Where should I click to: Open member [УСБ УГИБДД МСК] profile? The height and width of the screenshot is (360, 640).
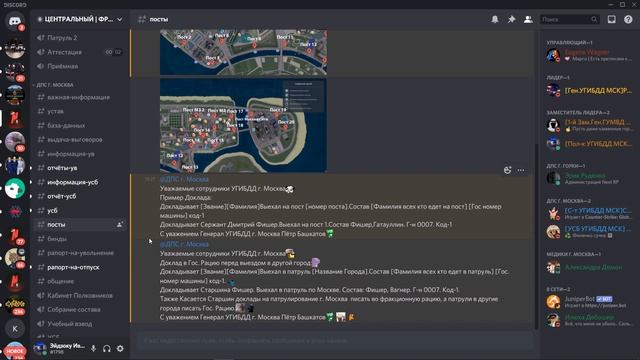pyautogui.click(x=589, y=231)
